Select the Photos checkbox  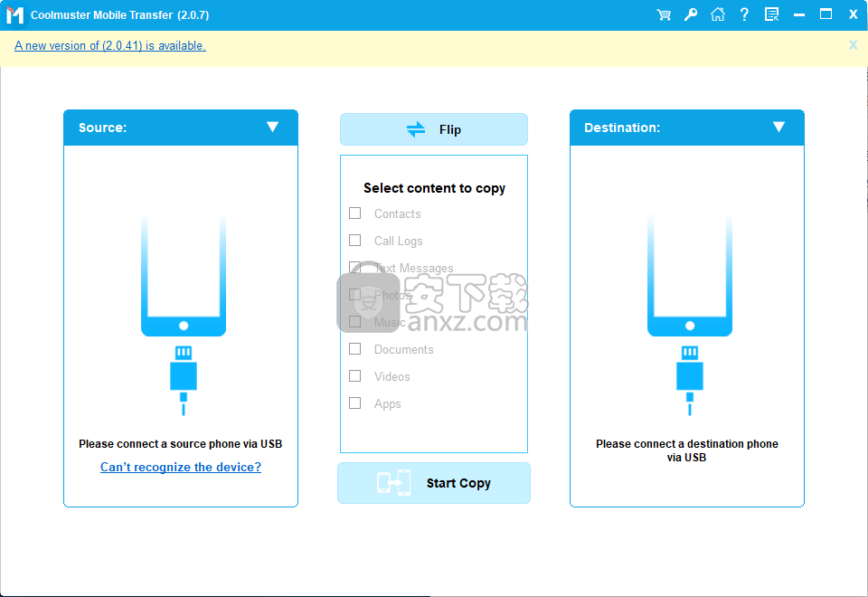(x=354, y=295)
